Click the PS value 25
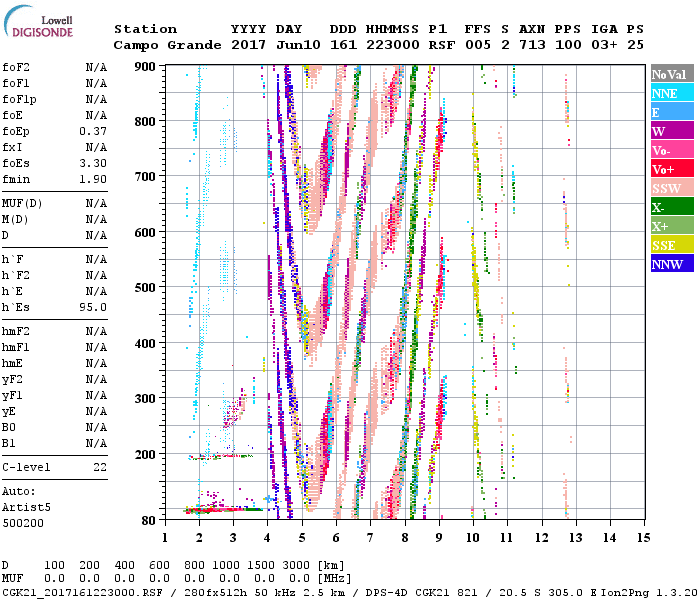This screenshot has height=600, width=700. 635,45
